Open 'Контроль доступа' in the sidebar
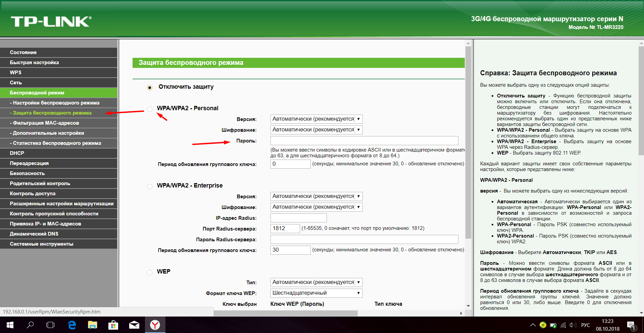 [59, 194]
